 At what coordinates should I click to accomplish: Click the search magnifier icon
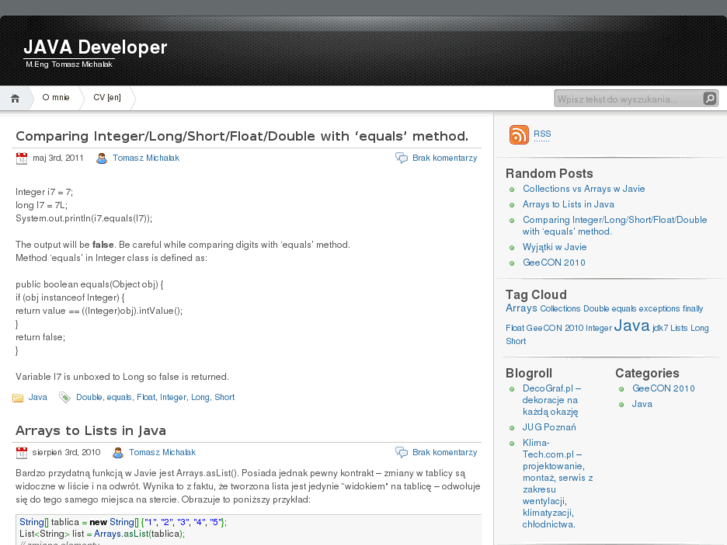[x=709, y=98]
